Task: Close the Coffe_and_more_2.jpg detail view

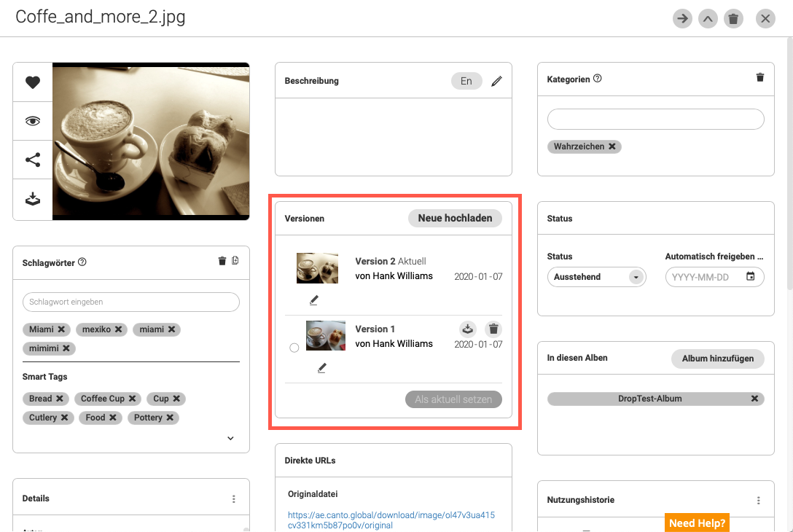Action: [x=766, y=19]
